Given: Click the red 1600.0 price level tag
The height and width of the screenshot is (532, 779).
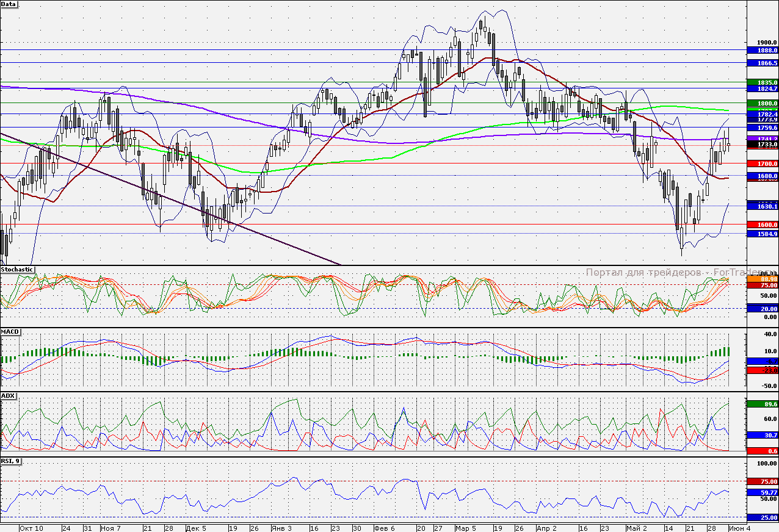Looking at the screenshot, I should click(x=762, y=225).
